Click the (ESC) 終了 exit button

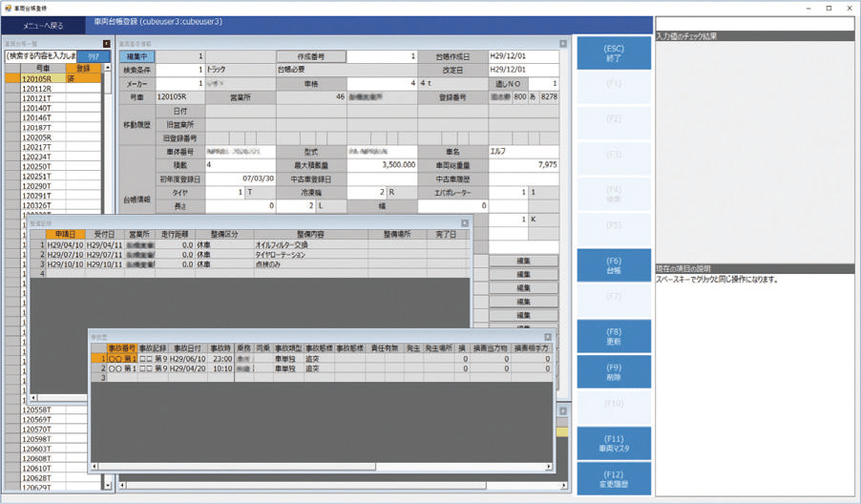pos(614,53)
